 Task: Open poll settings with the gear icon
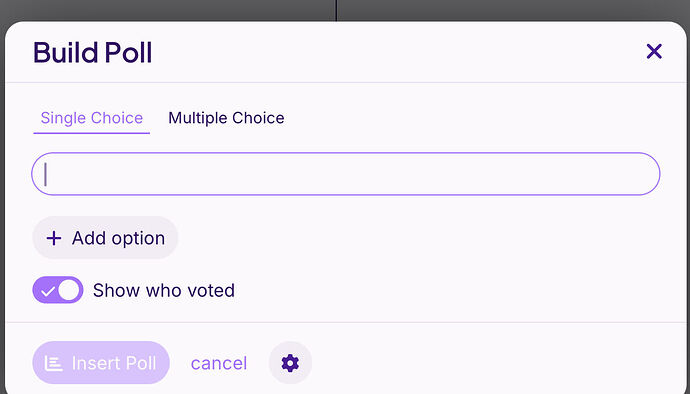coord(290,363)
